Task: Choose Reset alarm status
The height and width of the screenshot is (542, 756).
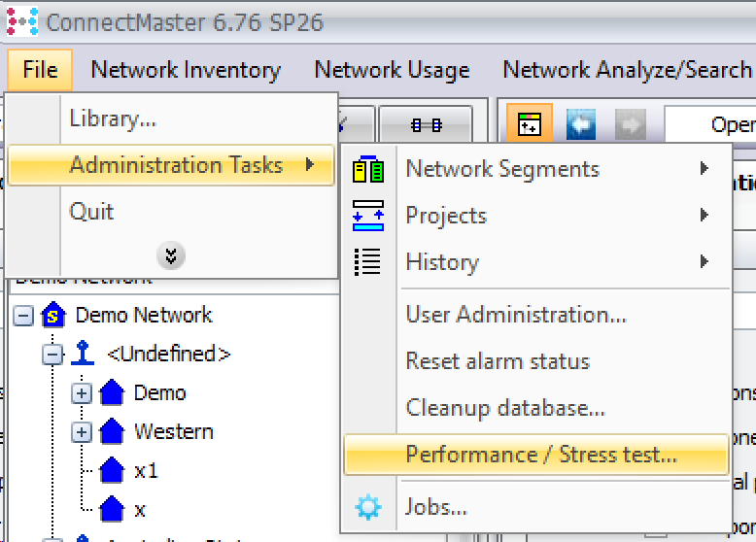Action: [x=536, y=361]
